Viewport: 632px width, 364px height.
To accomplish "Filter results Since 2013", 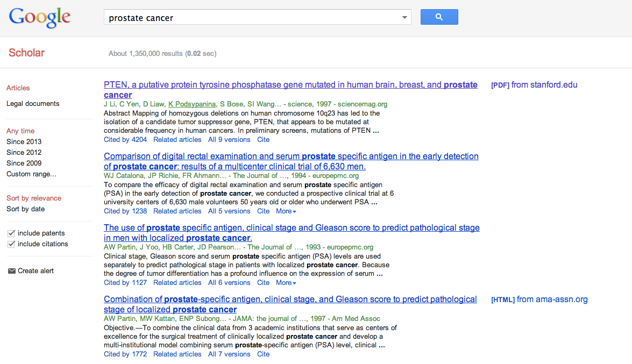I will pos(24,142).
